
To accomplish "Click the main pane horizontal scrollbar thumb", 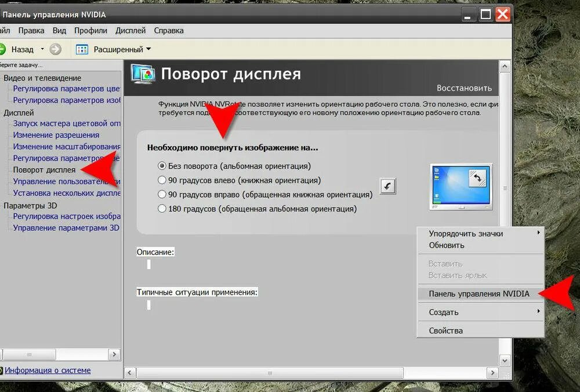I will [269, 372].
